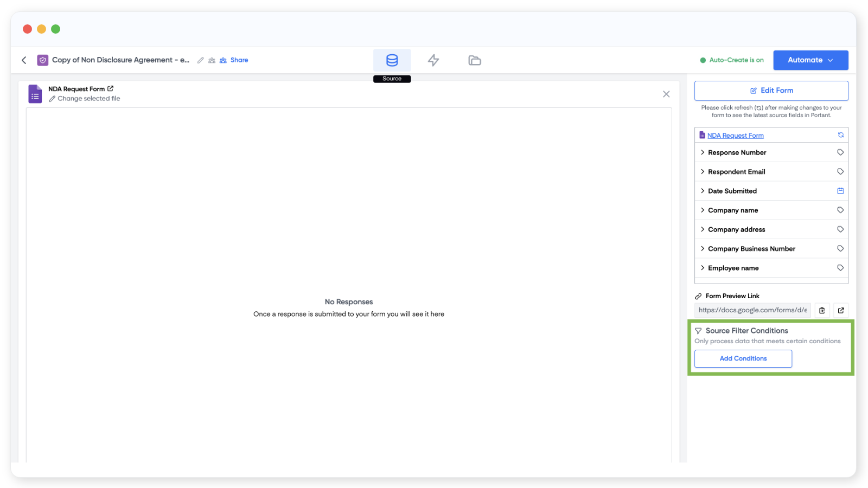Click the calendar icon for Date Submitted

point(840,191)
